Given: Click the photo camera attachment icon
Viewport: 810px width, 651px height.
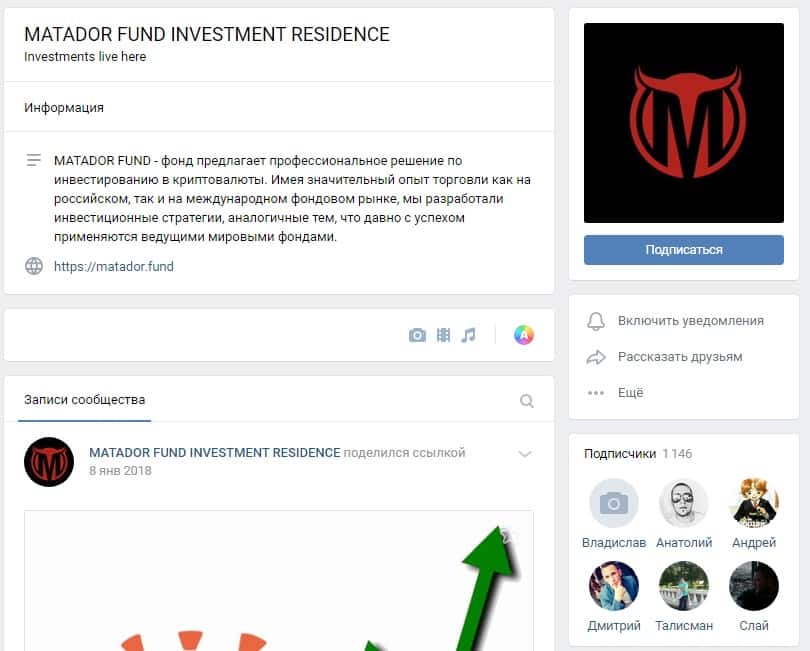Looking at the screenshot, I should pyautogui.click(x=417, y=335).
